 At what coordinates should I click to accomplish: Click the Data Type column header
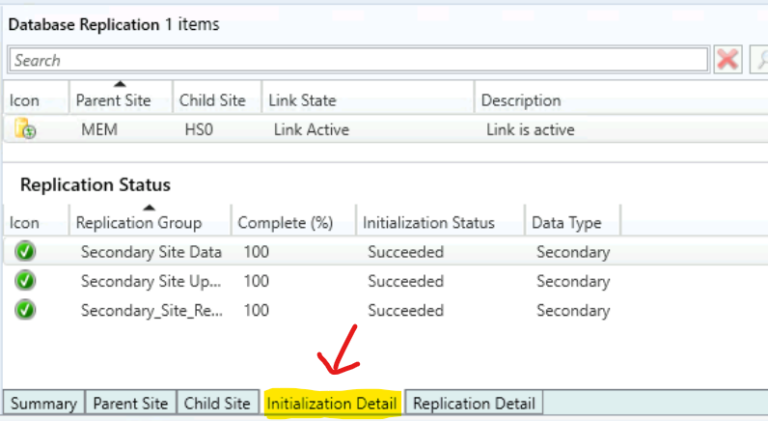567,223
